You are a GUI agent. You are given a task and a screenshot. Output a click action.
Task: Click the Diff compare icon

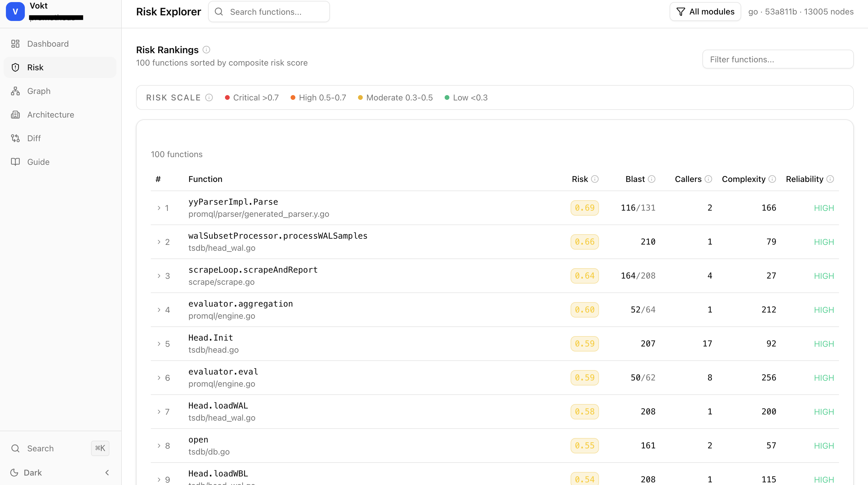pyautogui.click(x=15, y=138)
